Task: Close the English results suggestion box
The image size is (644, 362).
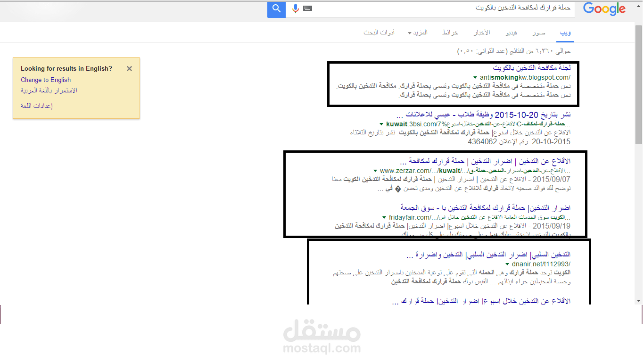Action: coord(129,68)
